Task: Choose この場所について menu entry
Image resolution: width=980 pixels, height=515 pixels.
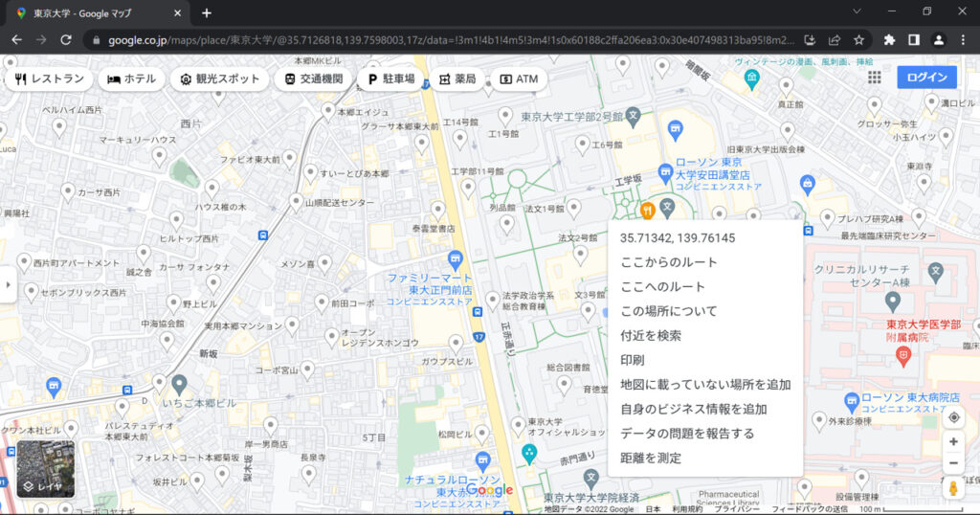Action: tap(705, 310)
